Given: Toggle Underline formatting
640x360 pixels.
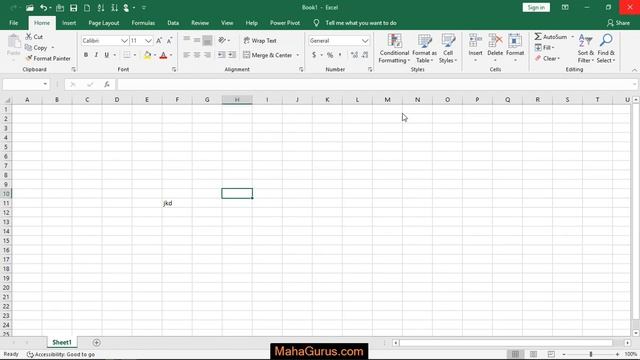Looking at the screenshot, I should pyautogui.click(x=107, y=55).
